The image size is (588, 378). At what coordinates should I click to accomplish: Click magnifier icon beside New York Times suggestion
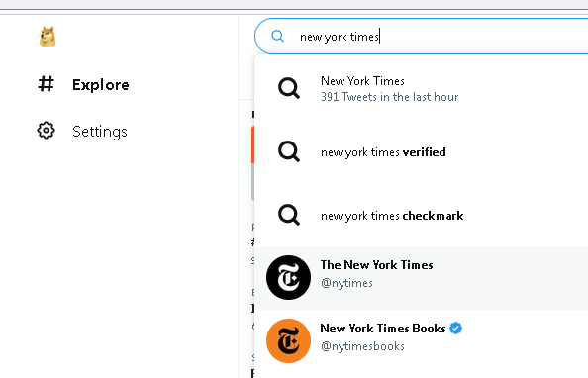click(289, 88)
